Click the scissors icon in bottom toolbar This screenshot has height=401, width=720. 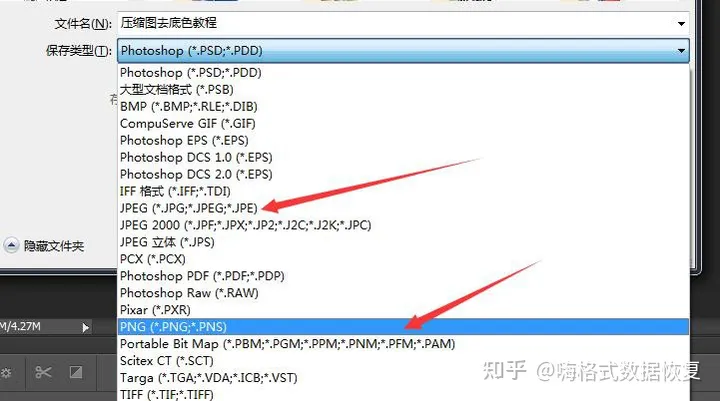click(x=43, y=372)
